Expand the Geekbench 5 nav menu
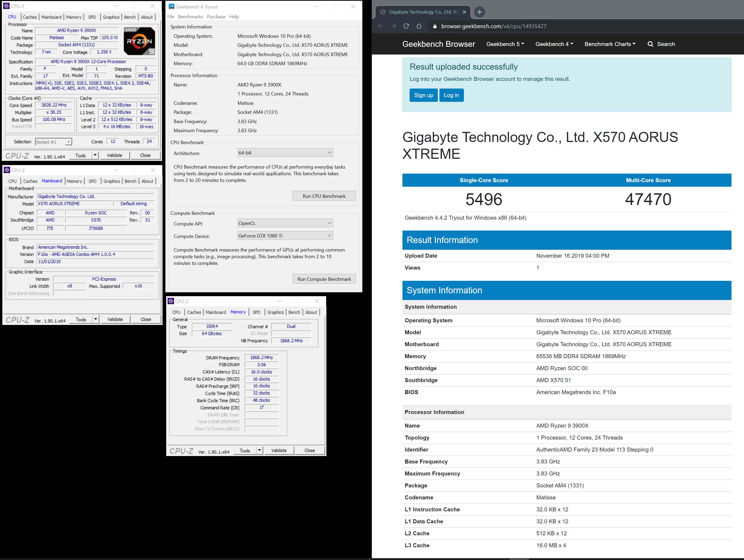Viewport: 744px width, 560px height. [505, 44]
